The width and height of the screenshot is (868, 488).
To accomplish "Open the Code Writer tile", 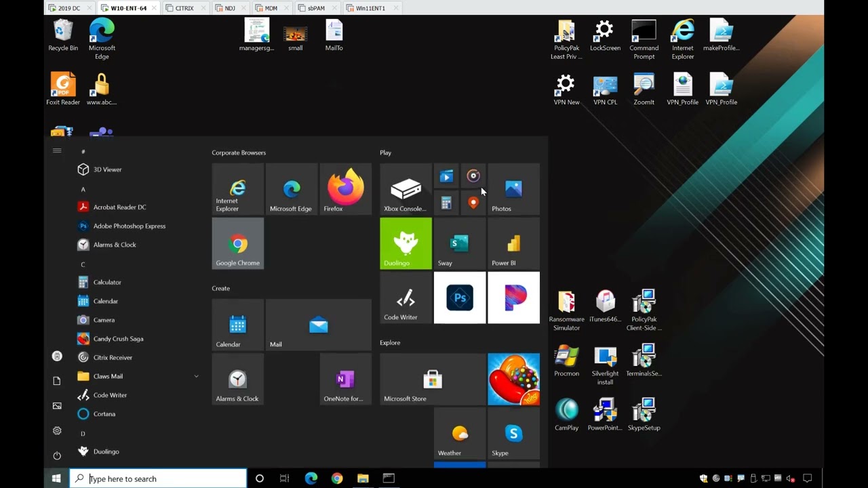I will point(406,298).
